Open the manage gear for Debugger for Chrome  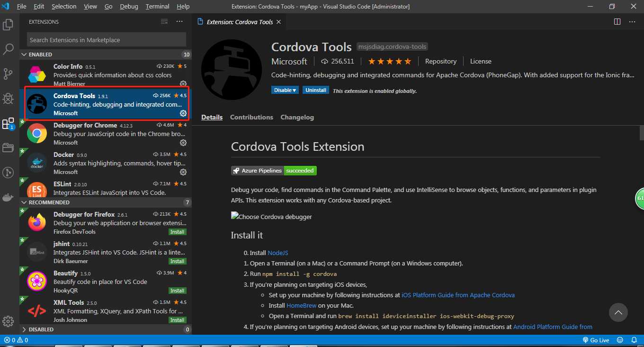183,143
